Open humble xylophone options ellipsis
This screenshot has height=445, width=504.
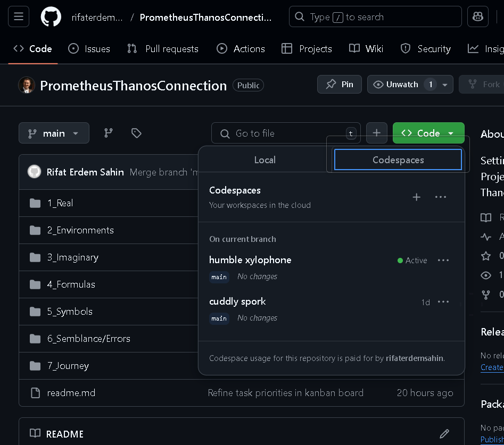click(x=443, y=261)
